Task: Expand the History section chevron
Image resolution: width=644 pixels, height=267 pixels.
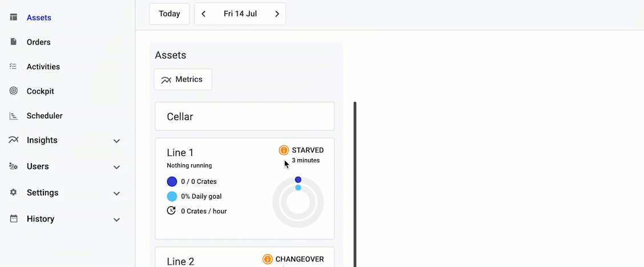Action: pyautogui.click(x=116, y=220)
